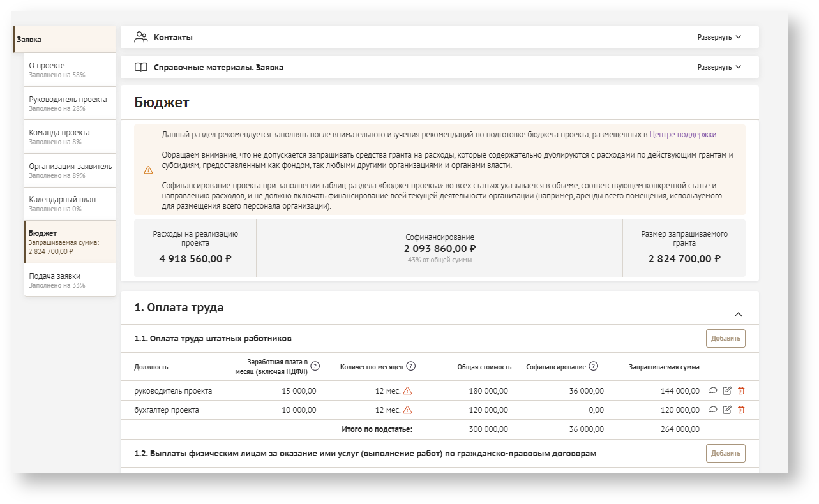Image resolution: width=819 pixels, height=504 pixels.
Task: Click comment icon for руководитель проекта row
Action: pyautogui.click(x=713, y=391)
